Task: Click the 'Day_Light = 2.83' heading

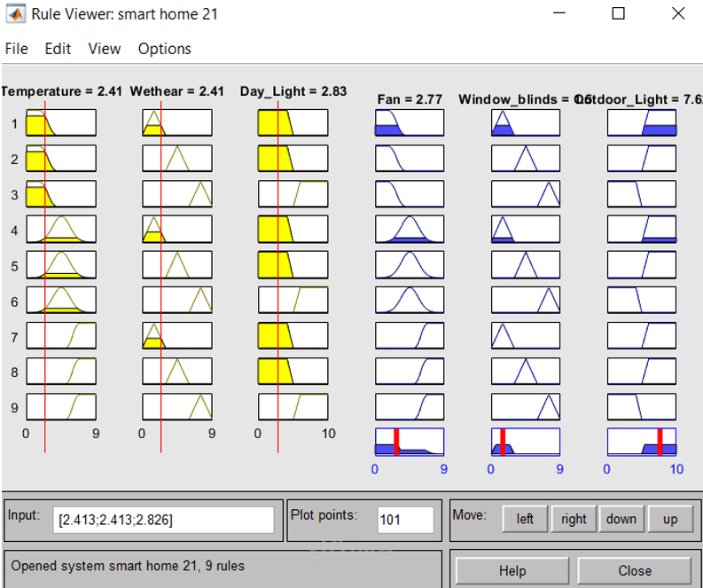Action: tap(293, 91)
